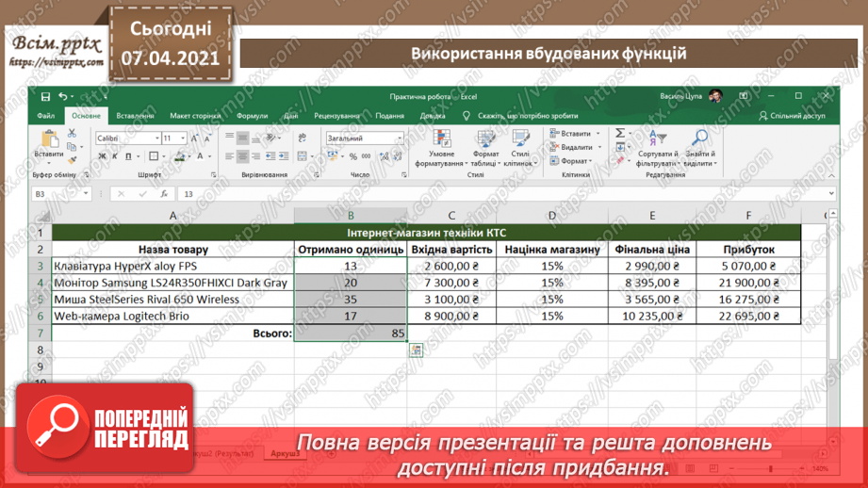Click the text orientation icon
This screenshot has height=488, width=868.
(271, 138)
